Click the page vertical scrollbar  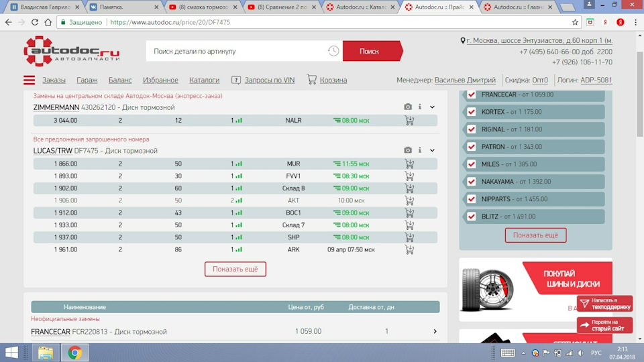point(640,95)
